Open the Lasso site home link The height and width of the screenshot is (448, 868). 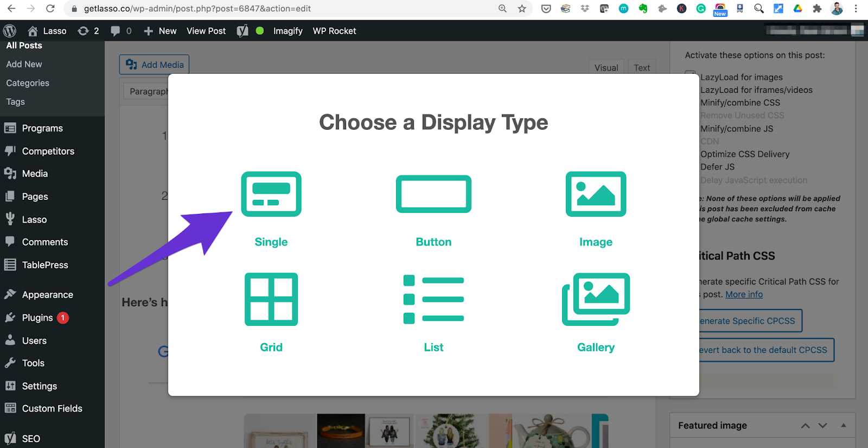(x=47, y=31)
